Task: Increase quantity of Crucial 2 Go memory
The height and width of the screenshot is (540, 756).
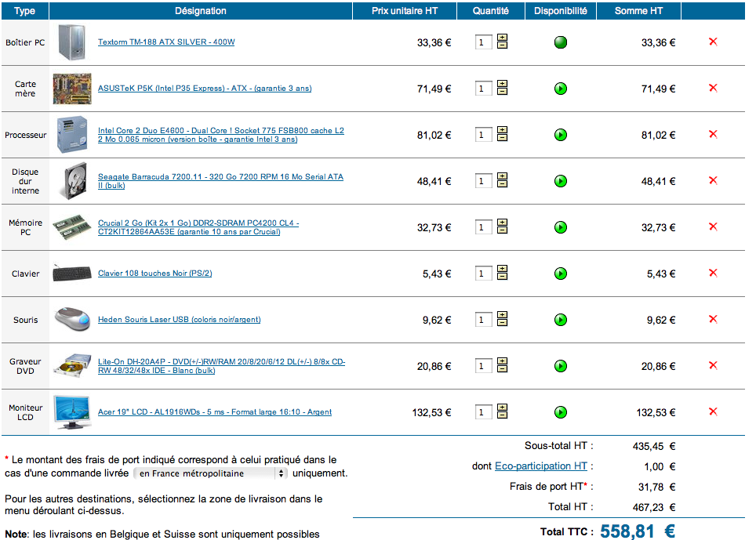Action: tap(503, 223)
